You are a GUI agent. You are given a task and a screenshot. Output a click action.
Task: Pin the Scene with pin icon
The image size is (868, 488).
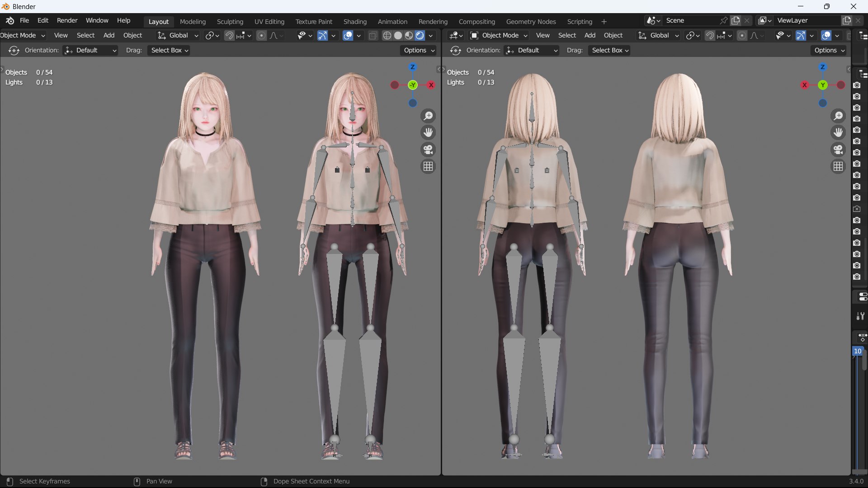(724, 21)
